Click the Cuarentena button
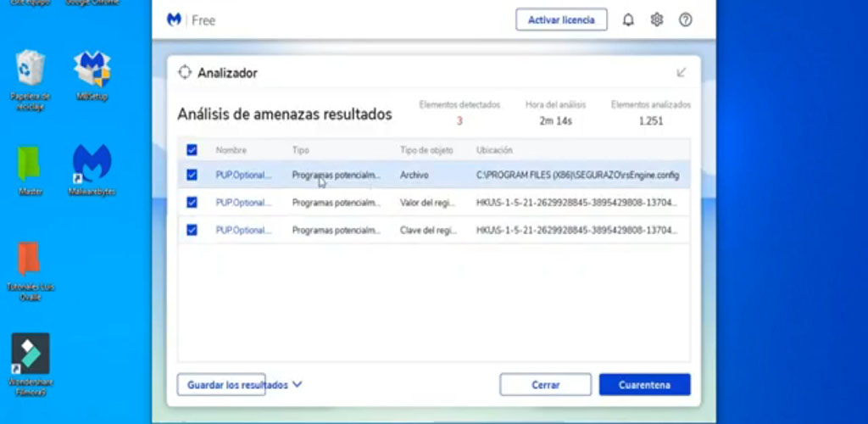 644,385
